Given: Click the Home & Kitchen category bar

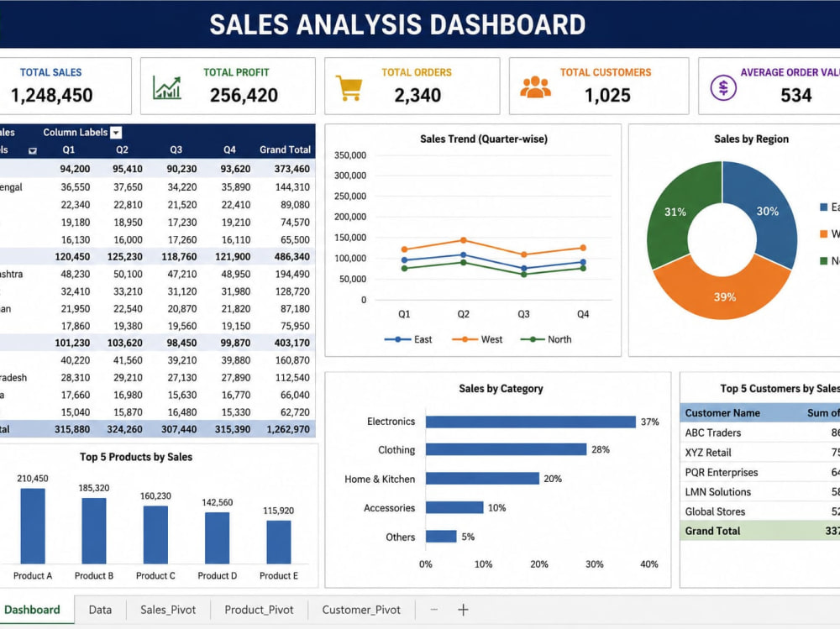Looking at the screenshot, I should click(482, 479).
